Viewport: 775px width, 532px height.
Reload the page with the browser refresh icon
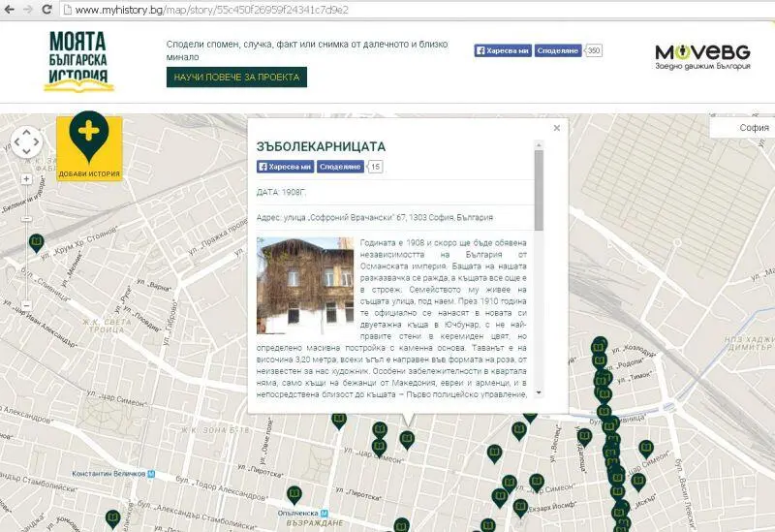coord(49,10)
